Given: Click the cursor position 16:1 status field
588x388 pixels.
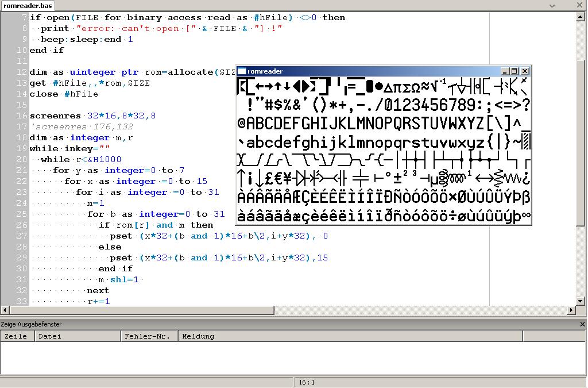Looking at the screenshot, I should (306, 382).
